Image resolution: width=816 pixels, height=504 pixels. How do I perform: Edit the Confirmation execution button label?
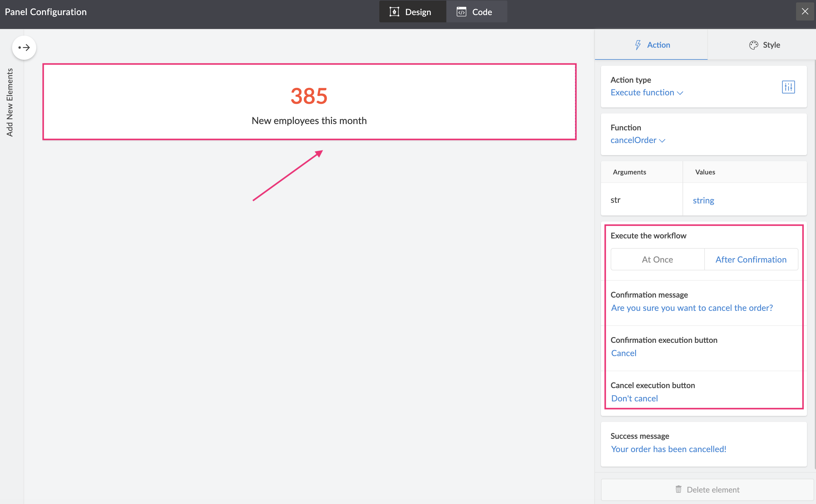coord(624,353)
